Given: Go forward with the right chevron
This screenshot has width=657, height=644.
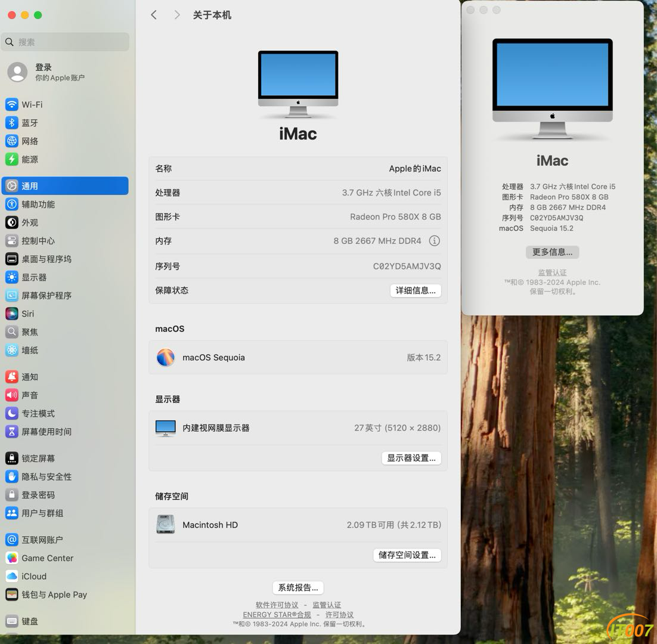Looking at the screenshot, I should click(177, 15).
